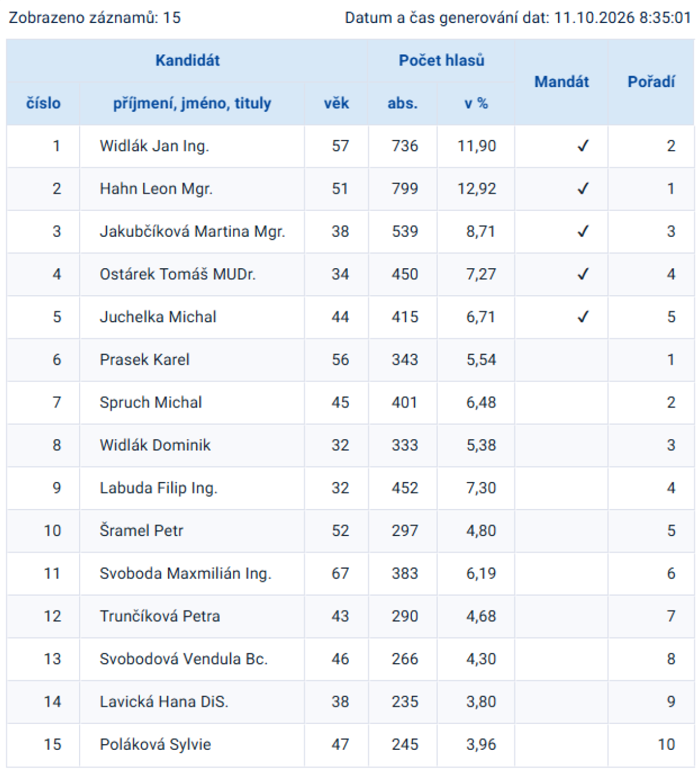700x775 pixels.
Task: Select candidate name "Lavická Hana DiS."
Action: 164,702
